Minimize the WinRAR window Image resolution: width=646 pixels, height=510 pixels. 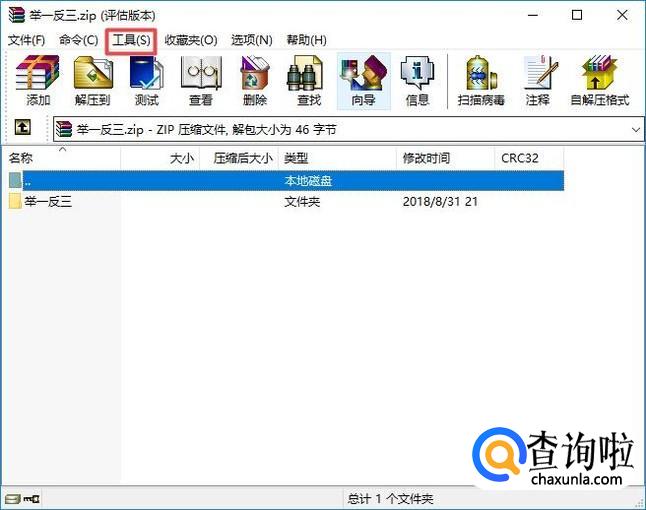tap(533, 16)
